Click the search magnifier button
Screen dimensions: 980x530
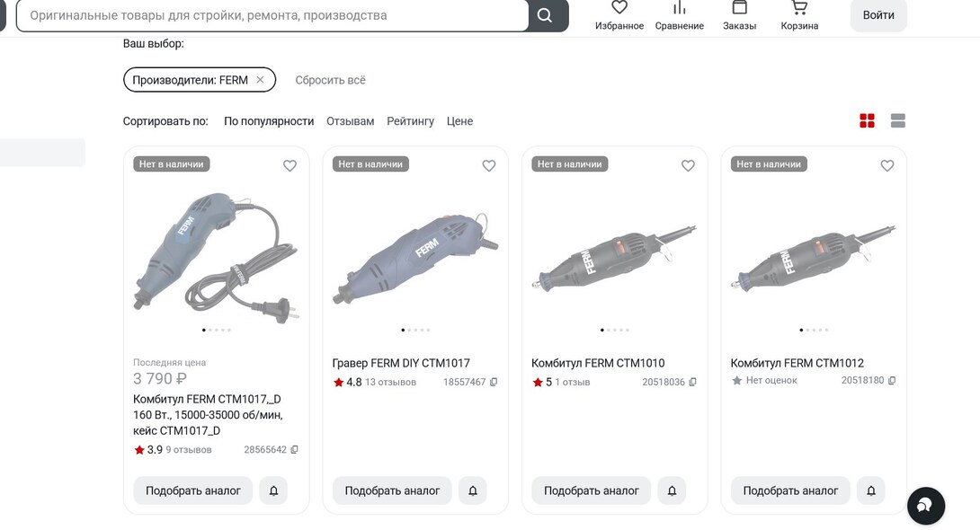(545, 15)
